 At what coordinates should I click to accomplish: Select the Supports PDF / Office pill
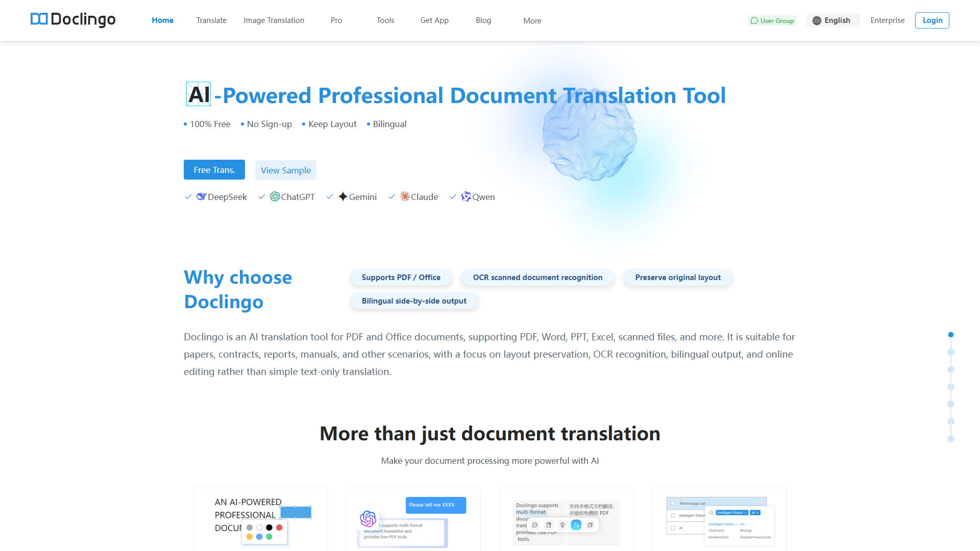coord(401,278)
